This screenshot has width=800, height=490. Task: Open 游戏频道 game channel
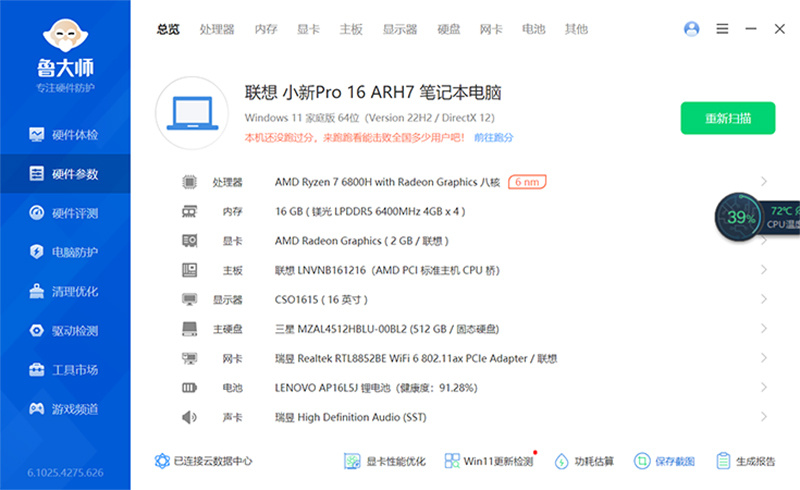click(x=64, y=409)
